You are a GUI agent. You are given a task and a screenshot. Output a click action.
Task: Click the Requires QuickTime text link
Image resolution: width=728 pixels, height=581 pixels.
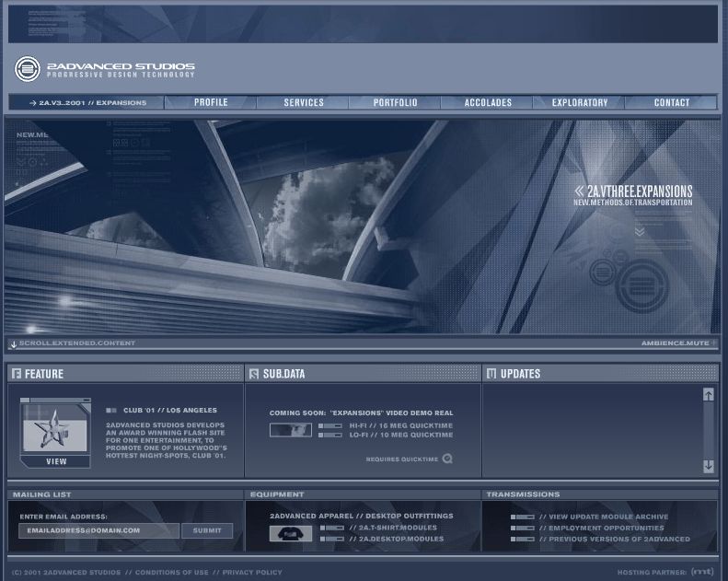pos(401,459)
